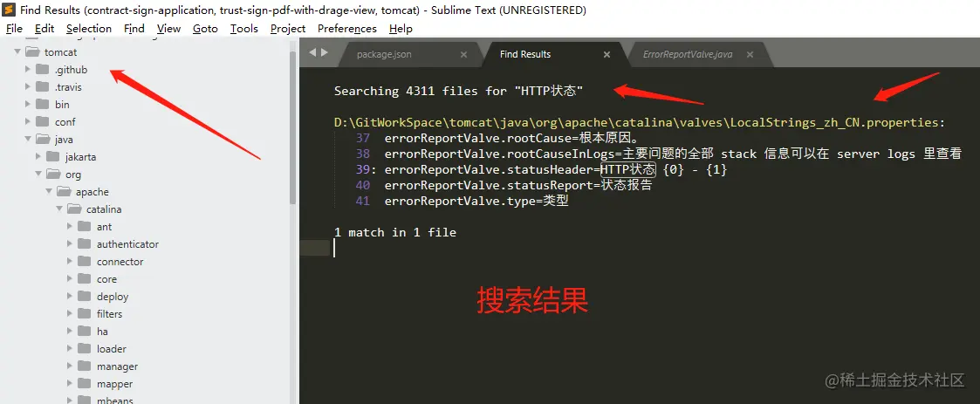
Task: Collapse the java folder
Action: [x=28, y=139]
